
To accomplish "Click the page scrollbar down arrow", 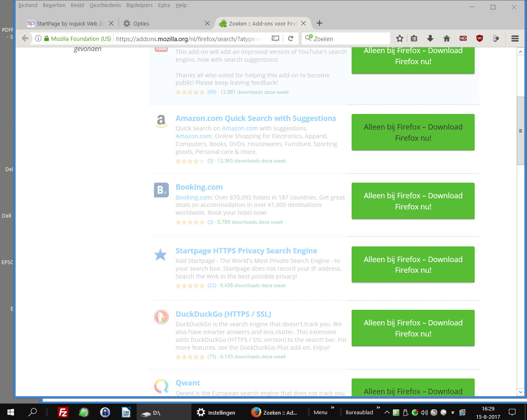I will tap(520, 392).
